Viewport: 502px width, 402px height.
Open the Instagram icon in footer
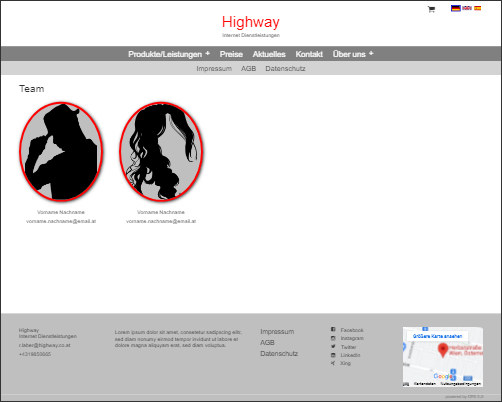click(x=333, y=338)
